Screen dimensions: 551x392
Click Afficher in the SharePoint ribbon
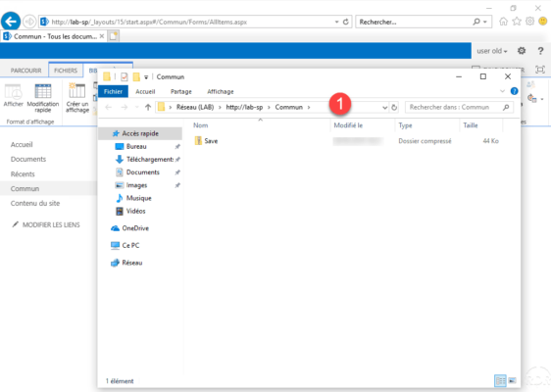[14, 95]
